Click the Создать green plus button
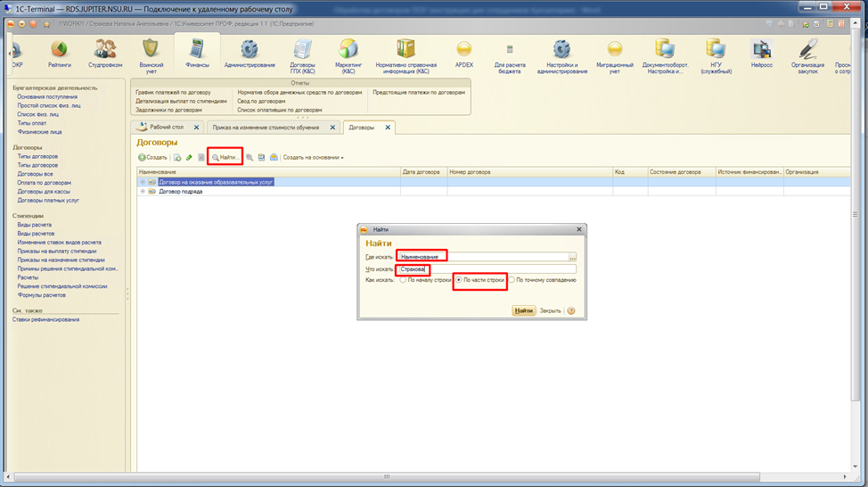This screenshot has height=487, width=868. (152, 158)
